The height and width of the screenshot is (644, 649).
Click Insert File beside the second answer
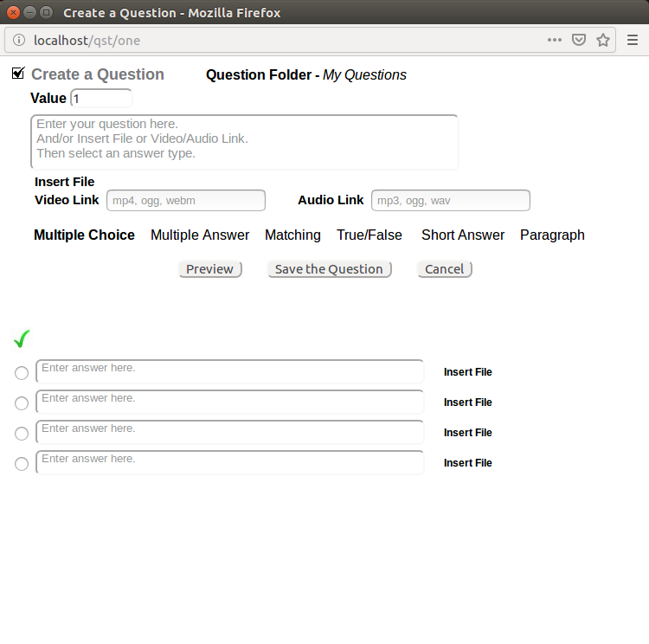(467, 402)
